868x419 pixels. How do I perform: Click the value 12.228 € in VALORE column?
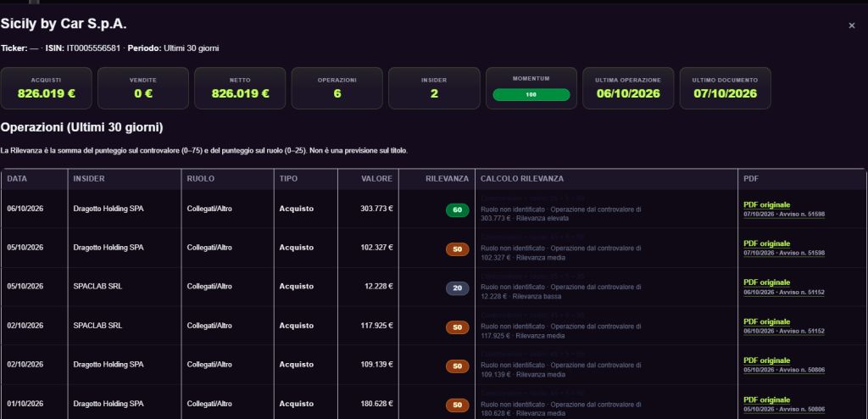[x=379, y=286]
